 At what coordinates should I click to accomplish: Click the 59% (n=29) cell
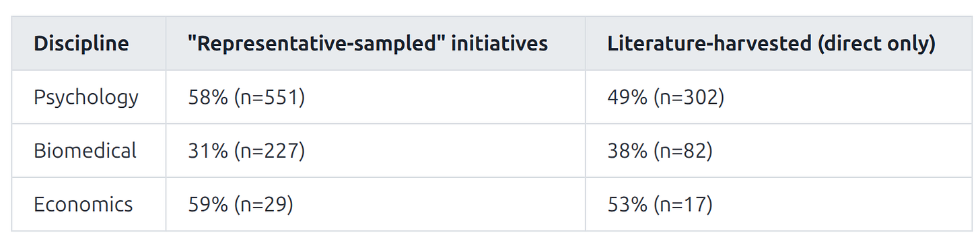pyautogui.click(x=240, y=204)
